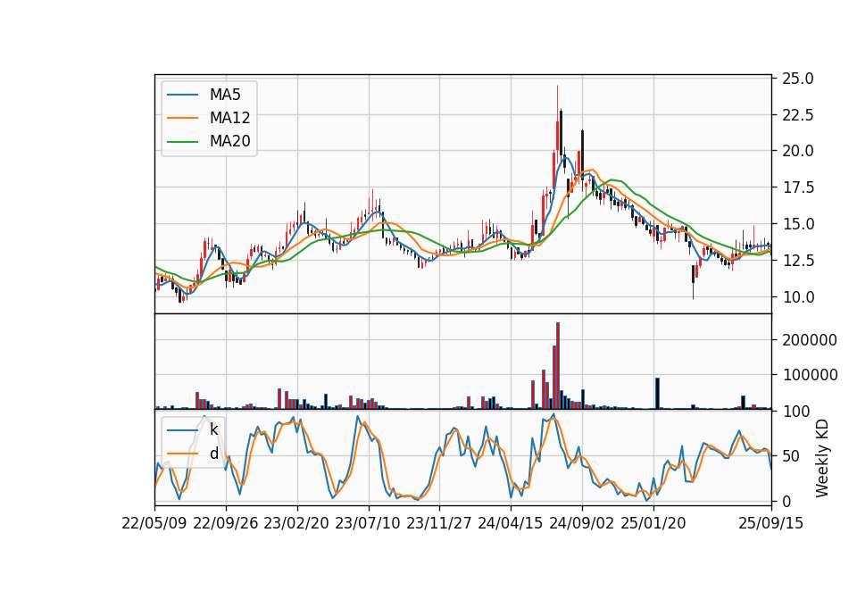Viewport: 857px width, 616px height.
Task: Click the 50 KD axis label
Action: click(x=790, y=456)
